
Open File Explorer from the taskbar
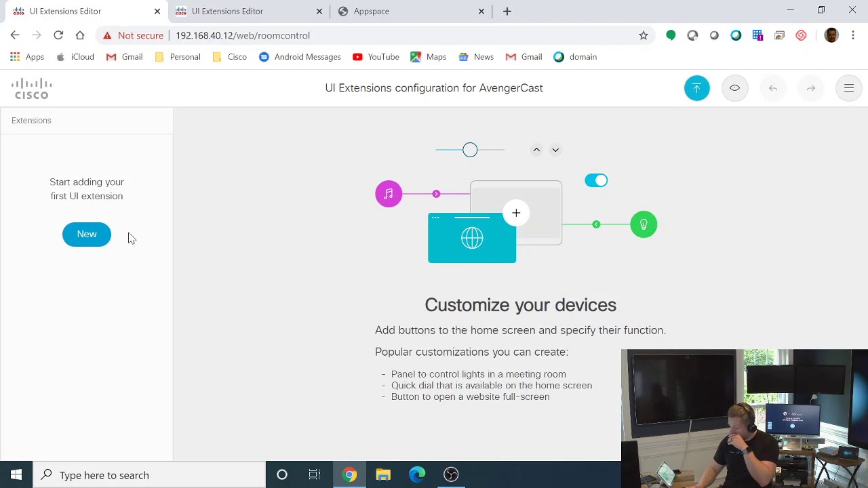pyautogui.click(x=383, y=475)
